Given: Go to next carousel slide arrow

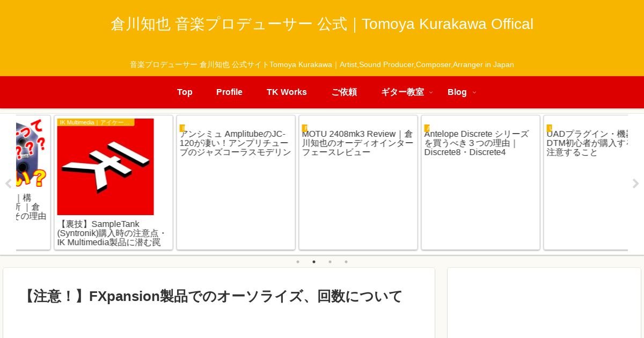Looking at the screenshot, I should [635, 183].
